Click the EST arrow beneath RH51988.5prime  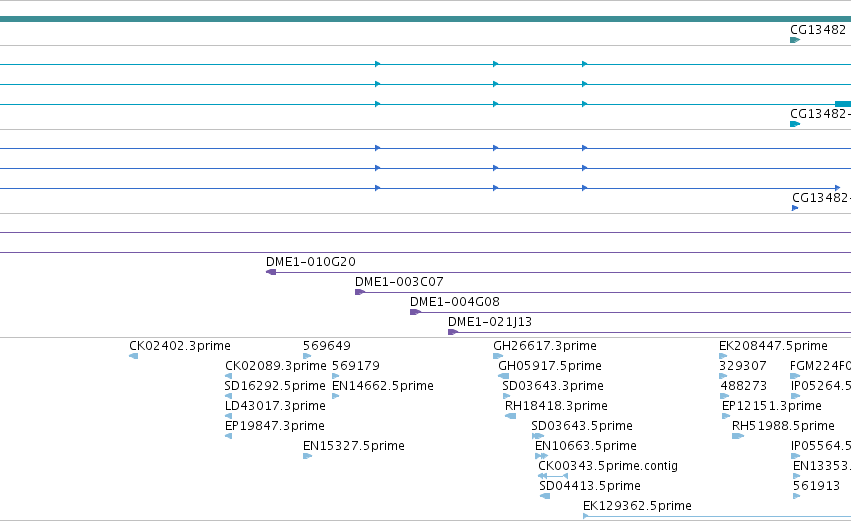pos(738,436)
